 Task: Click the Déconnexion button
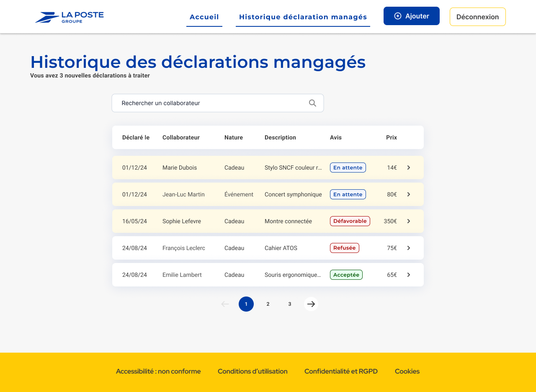tap(478, 17)
